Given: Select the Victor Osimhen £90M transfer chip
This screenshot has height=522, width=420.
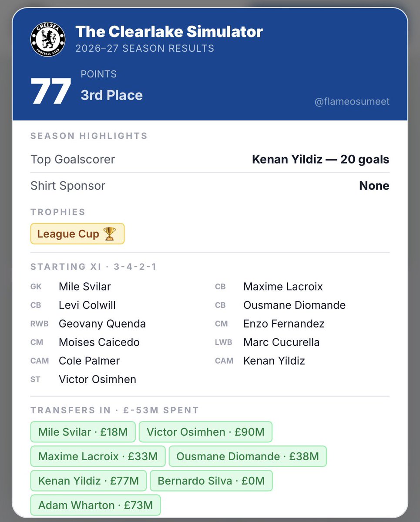Looking at the screenshot, I should pyautogui.click(x=205, y=432).
